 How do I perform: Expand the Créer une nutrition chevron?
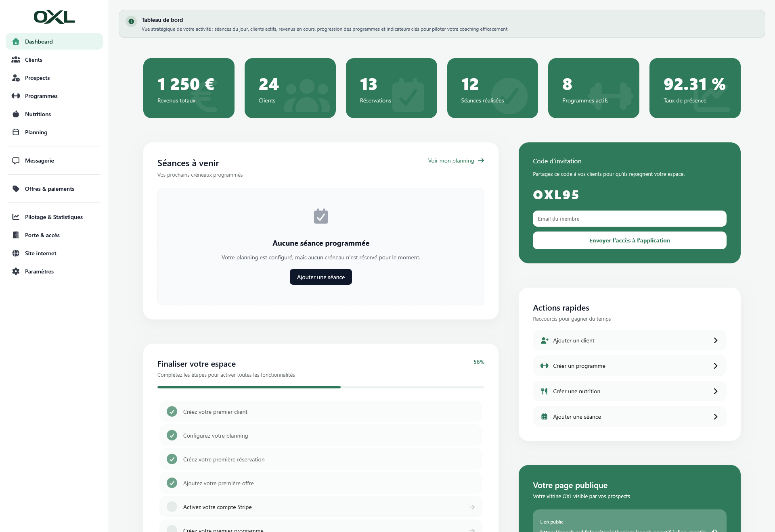tap(716, 391)
